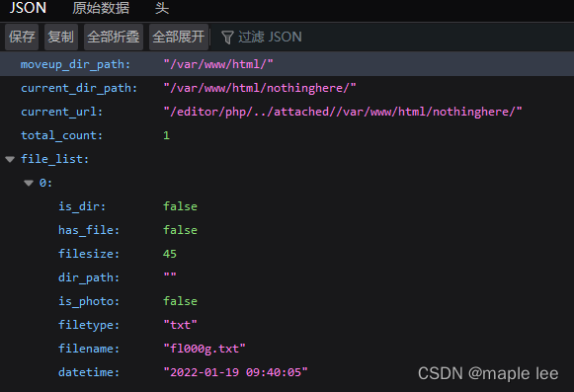This screenshot has width=574, height=392.
Task: Collapse the 0: array item arrow
Action: [29, 183]
